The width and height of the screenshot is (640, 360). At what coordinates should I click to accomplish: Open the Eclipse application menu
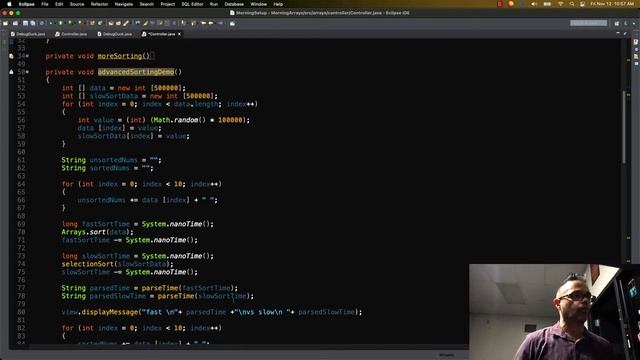click(27, 4)
